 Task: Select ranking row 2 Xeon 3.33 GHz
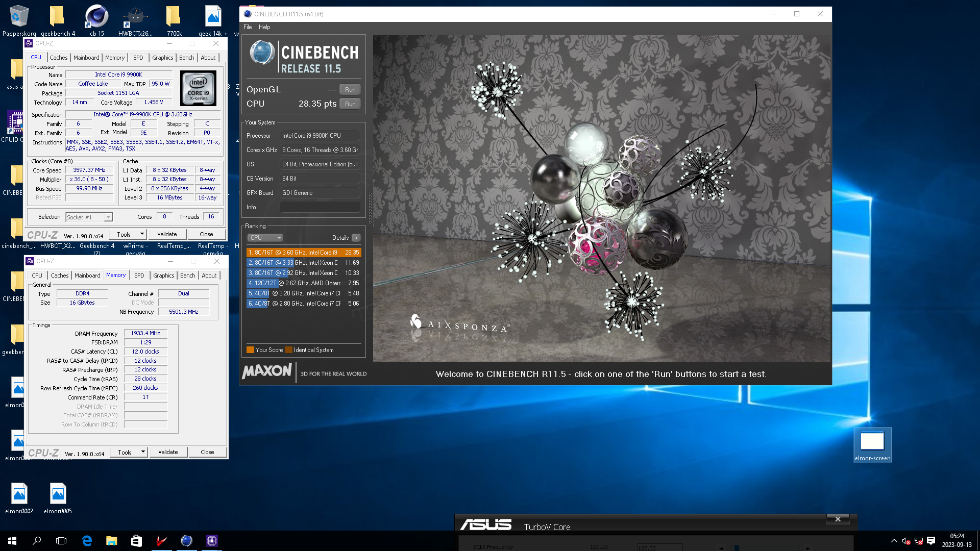tap(304, 263)
